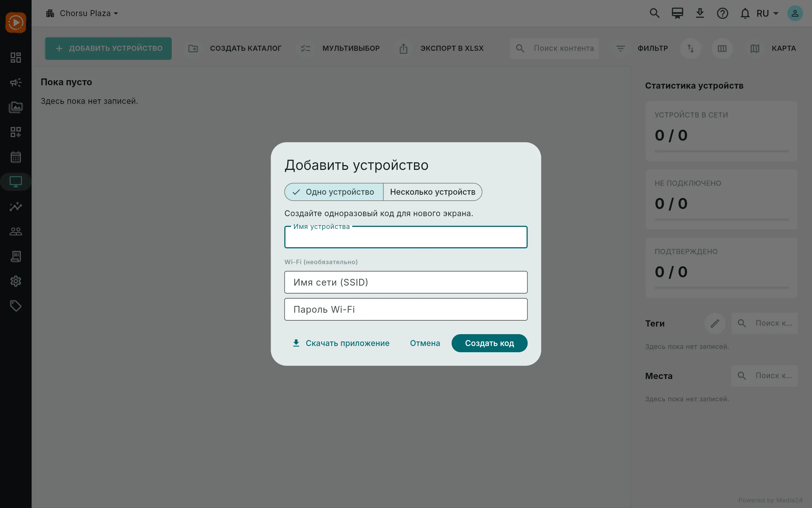The width and height of the screenshot is (812, 508).
Task: Focus the search field beside Теги
Action: [764, 323]
